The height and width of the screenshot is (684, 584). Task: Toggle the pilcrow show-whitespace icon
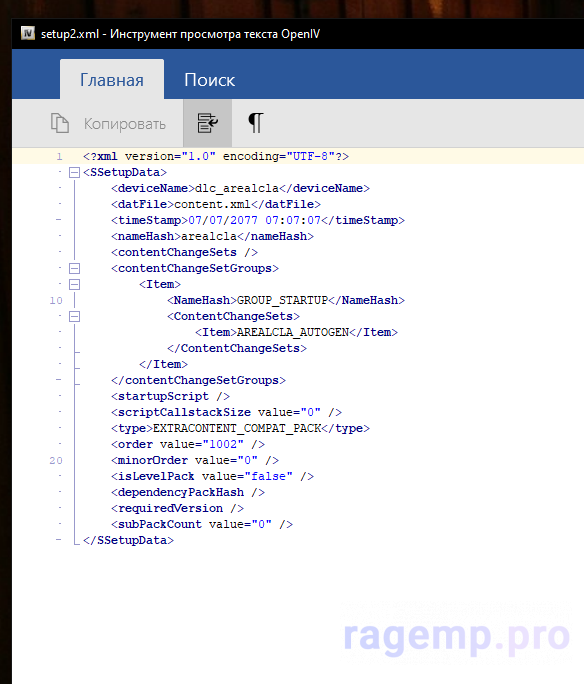tap(256, 123)
